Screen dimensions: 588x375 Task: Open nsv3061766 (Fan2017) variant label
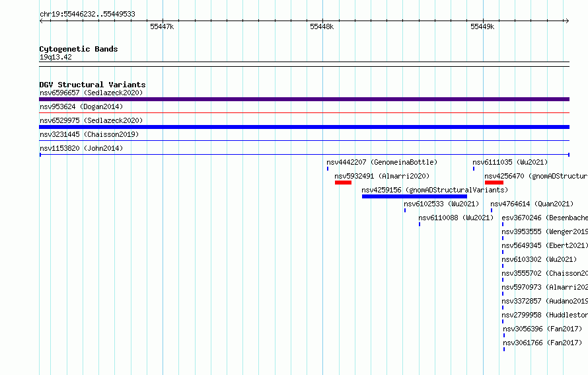tap(542, 343)
